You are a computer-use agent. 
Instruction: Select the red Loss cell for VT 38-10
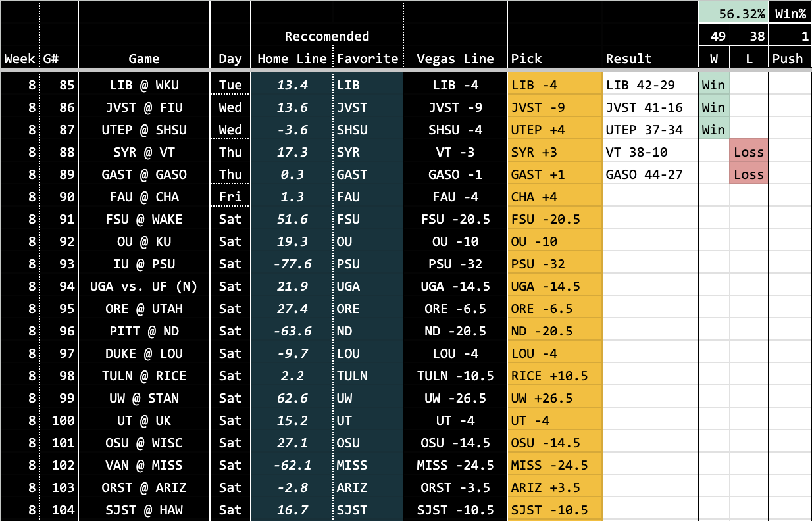749,152
